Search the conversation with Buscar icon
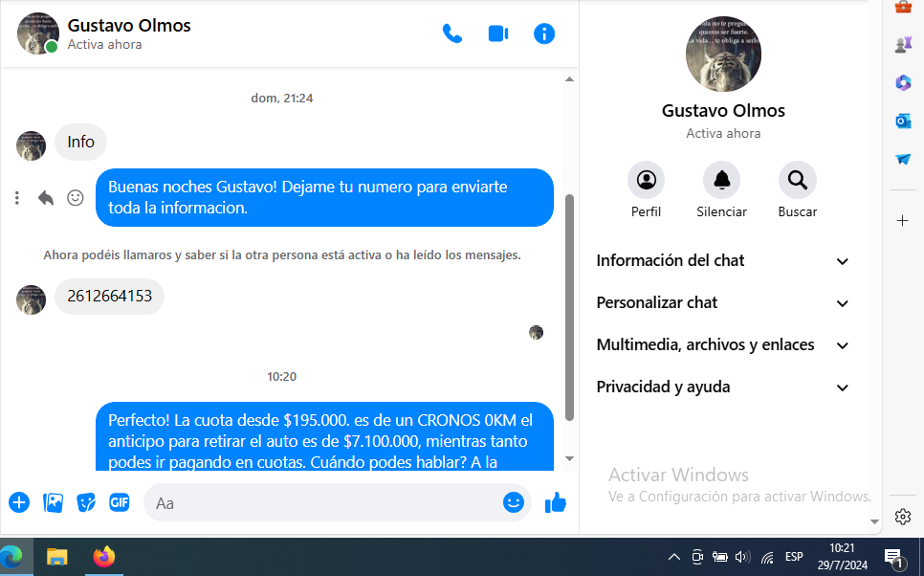 (x=797, y=180)
